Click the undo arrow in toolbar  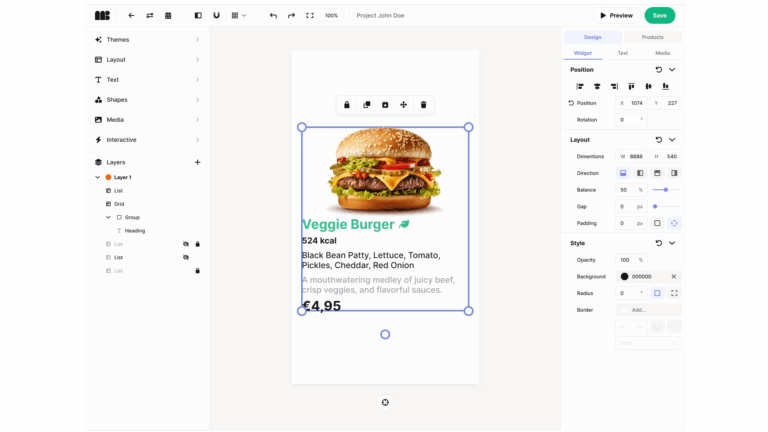click(273, 16)
